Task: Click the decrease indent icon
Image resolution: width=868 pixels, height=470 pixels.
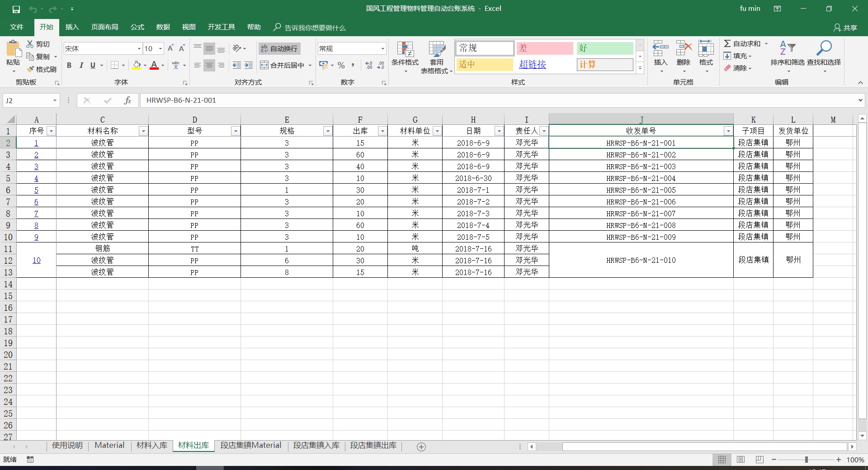Action: 236,65
